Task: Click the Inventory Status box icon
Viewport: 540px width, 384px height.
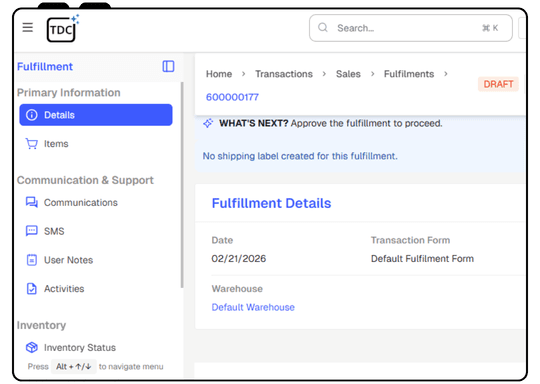Action: [x=32, y=347]
